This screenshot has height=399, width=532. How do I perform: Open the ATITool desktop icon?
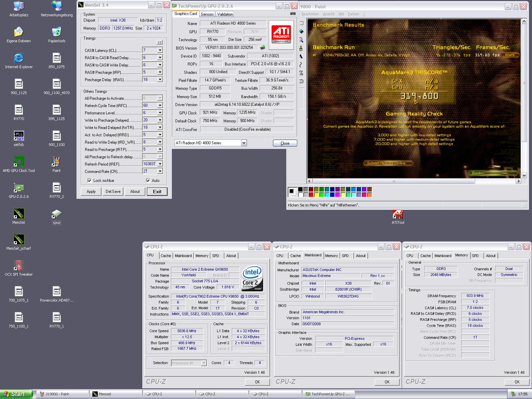pyautogui.click(x=398, y=214)
